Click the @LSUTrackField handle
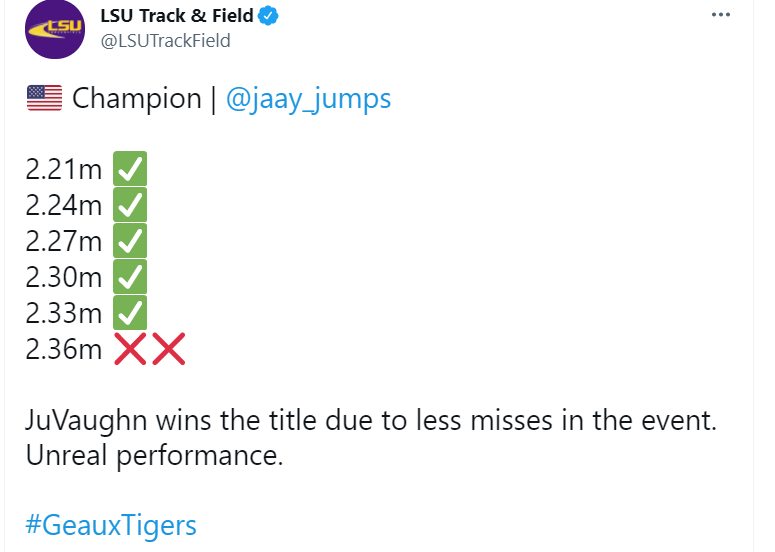The width and height of the screenshot is (775, 552). pyautogui.click(x=166, y=41)
